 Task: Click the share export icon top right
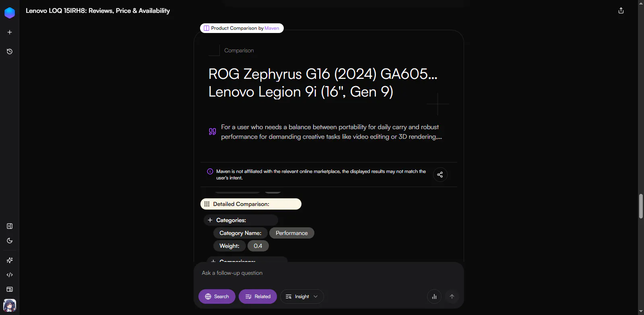click(x=621, y=10)
